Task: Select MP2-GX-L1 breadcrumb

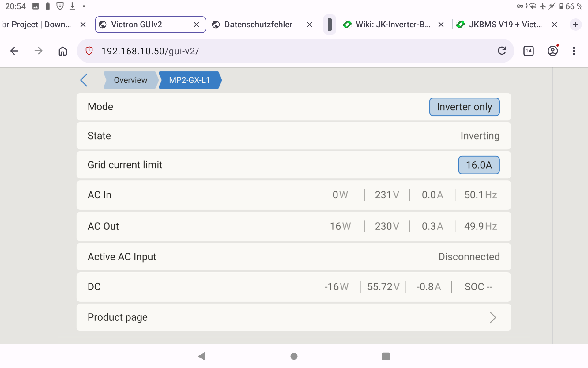Action: [190, 80]
